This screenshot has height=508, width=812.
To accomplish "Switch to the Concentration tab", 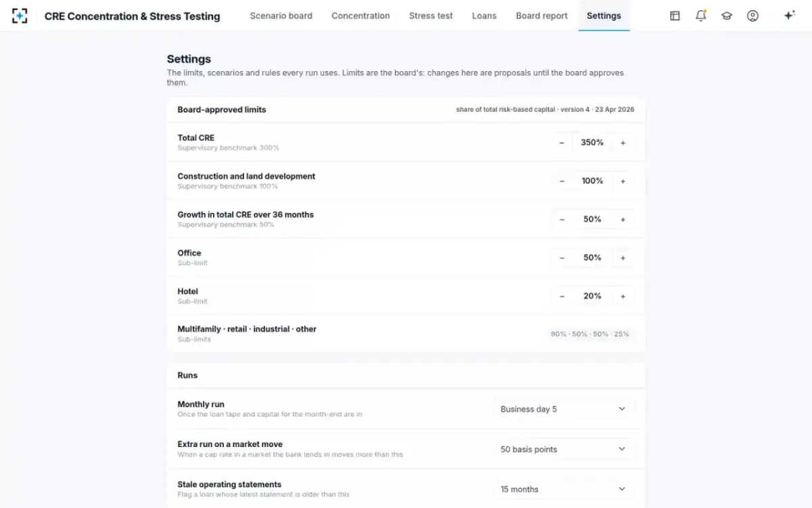I will pyautogui.click(x=361, y=16).
